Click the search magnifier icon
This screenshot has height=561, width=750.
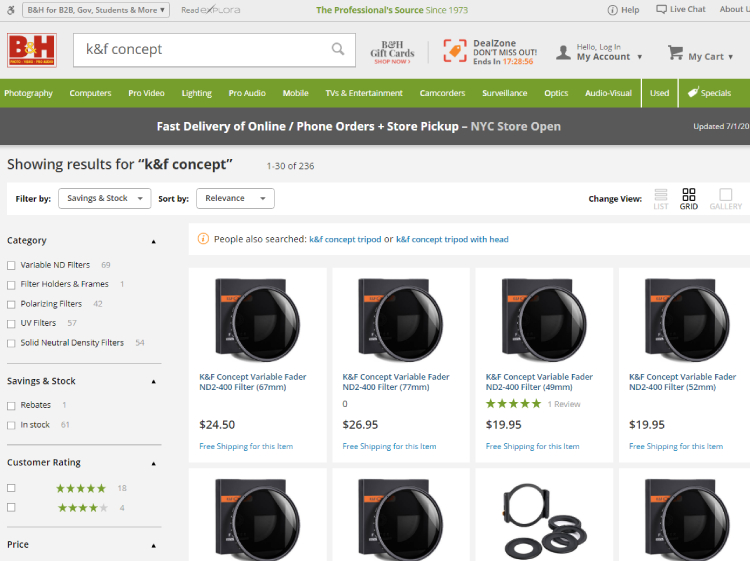(x=338, y=49)
